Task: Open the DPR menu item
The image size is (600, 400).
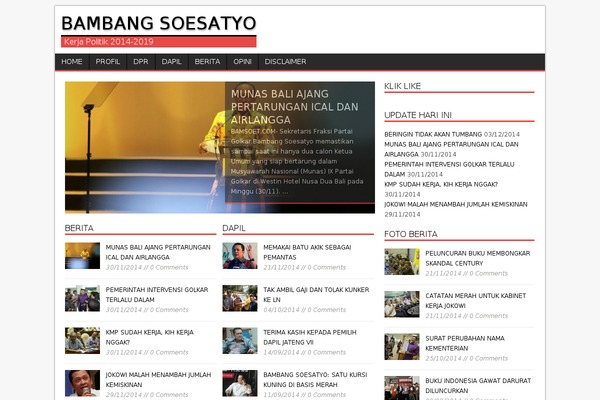Action: 141,62
